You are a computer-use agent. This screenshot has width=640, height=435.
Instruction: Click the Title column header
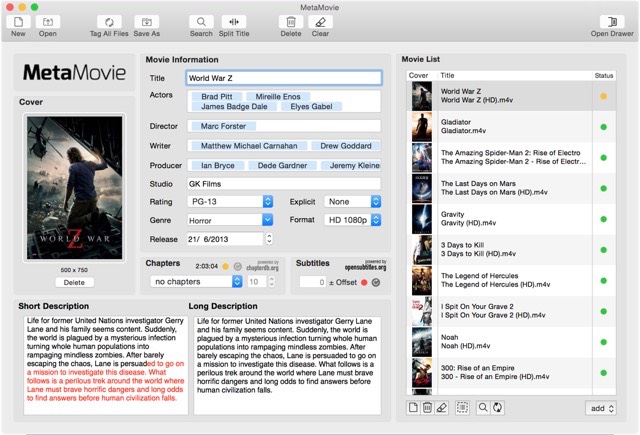[x=515, y=75]
